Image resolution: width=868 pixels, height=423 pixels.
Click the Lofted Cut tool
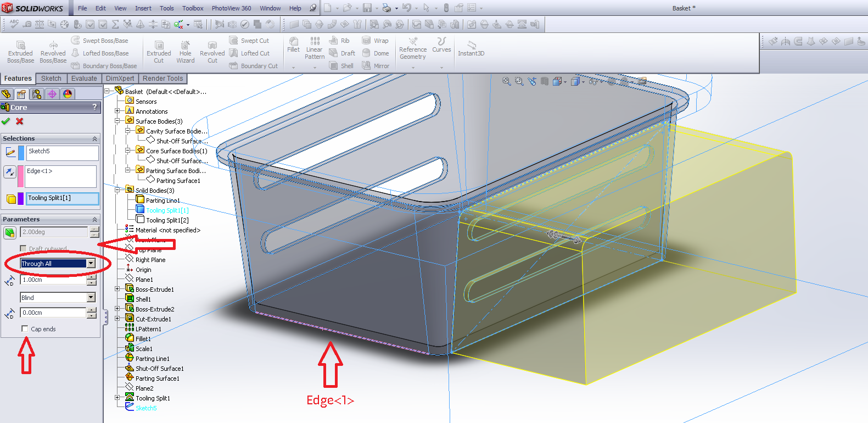tap(249, 53)
